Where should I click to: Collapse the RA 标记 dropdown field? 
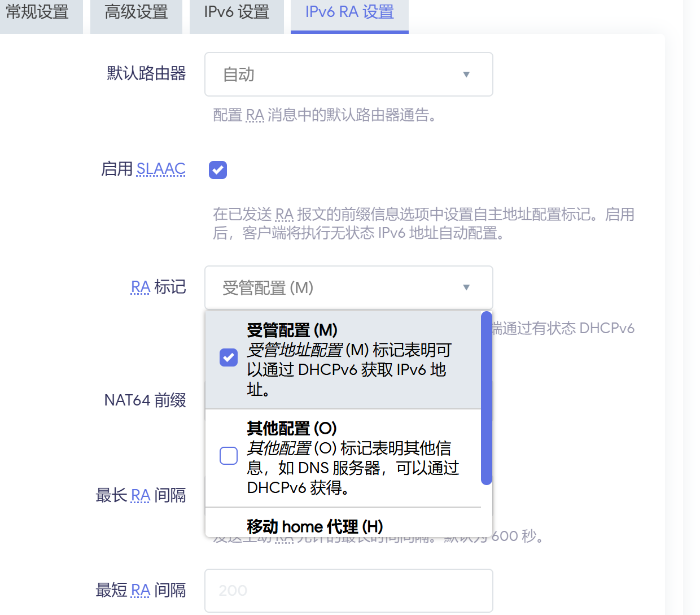(x=348, y=287)
